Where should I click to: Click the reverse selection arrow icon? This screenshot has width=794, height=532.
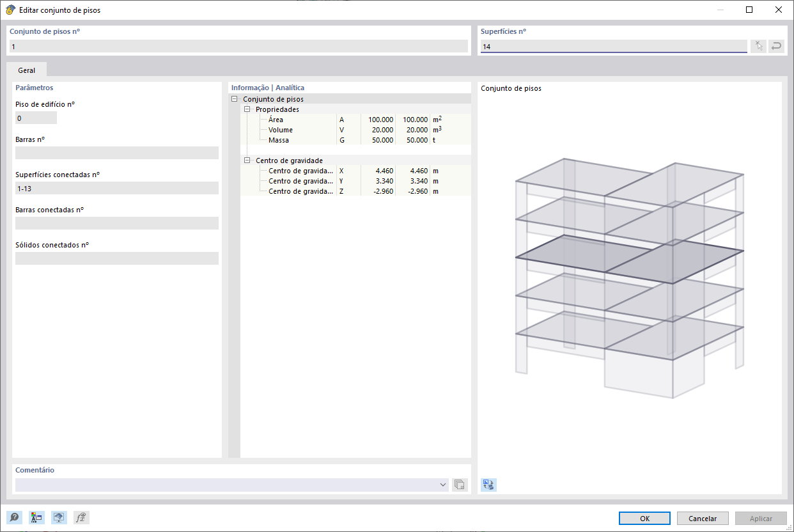point(776,46)
